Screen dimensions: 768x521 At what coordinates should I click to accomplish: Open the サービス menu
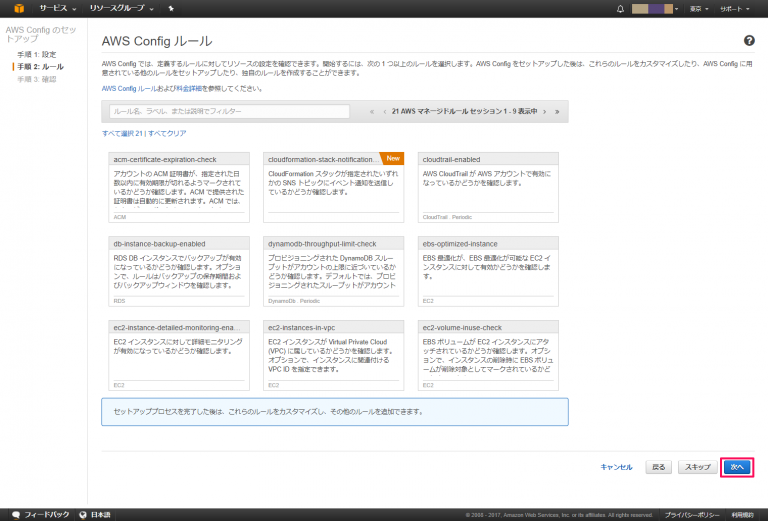tap(58, 8)
